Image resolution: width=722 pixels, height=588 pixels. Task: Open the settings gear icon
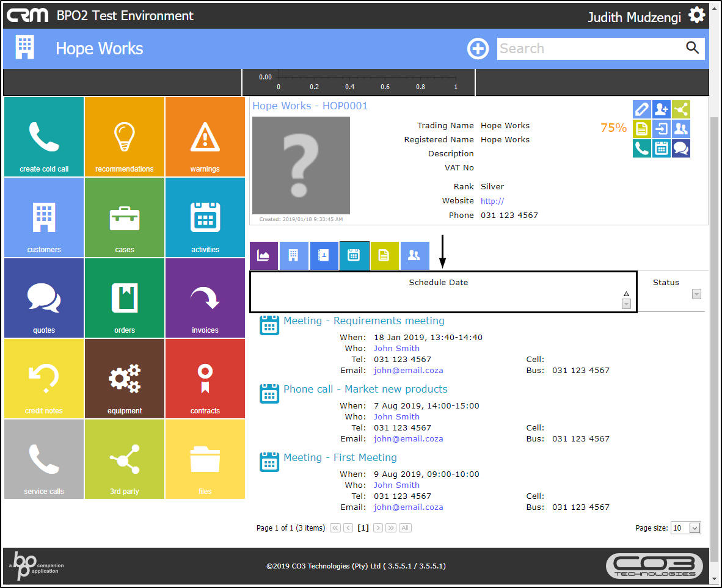pos(697,15)
